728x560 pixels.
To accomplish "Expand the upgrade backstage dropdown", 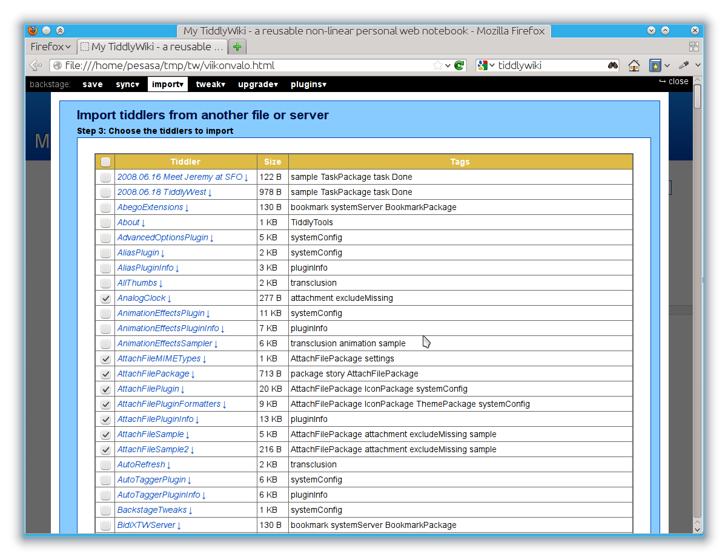I will (x=258, y=84).
